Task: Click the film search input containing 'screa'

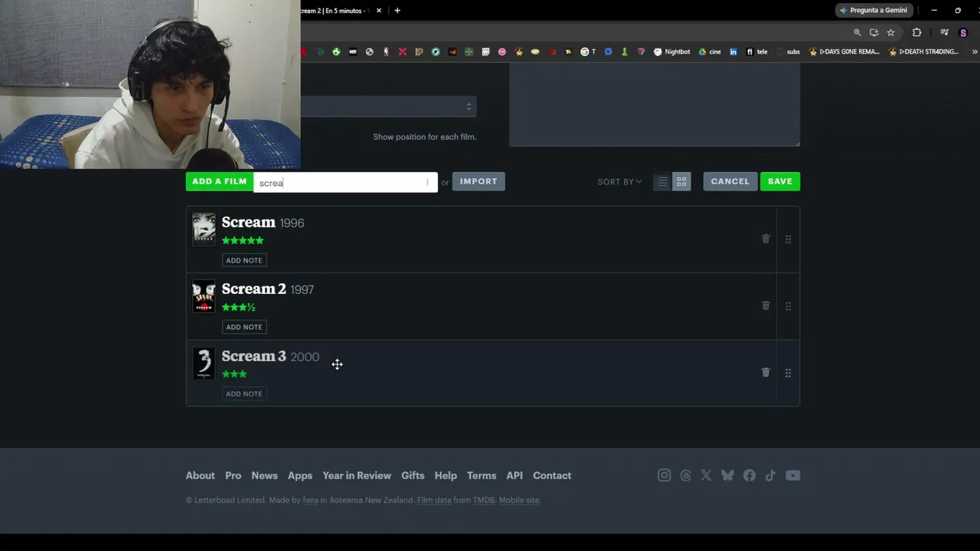Action: click(x=345, y=182)
